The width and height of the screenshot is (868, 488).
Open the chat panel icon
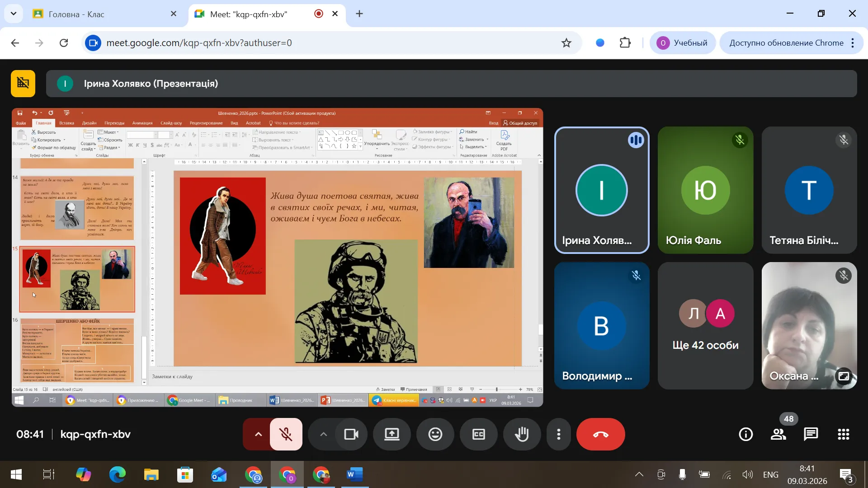click(811, 434)
